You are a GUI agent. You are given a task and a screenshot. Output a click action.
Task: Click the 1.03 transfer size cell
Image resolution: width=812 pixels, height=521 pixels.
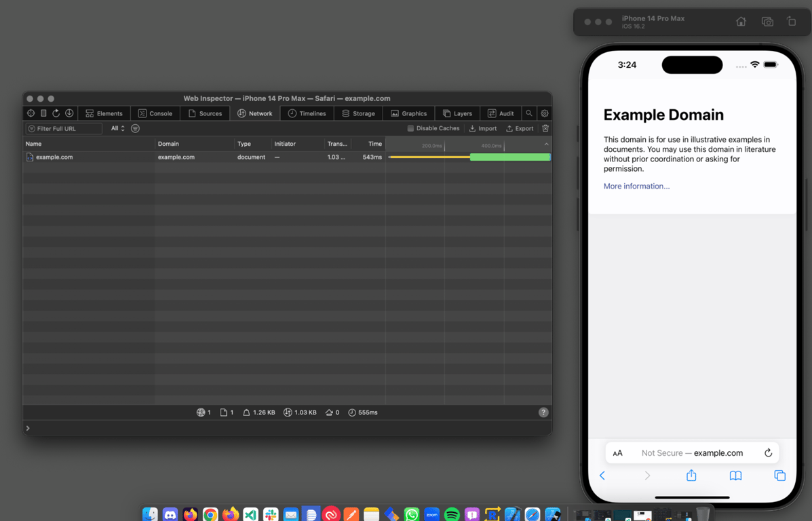(x=336, y=157)
